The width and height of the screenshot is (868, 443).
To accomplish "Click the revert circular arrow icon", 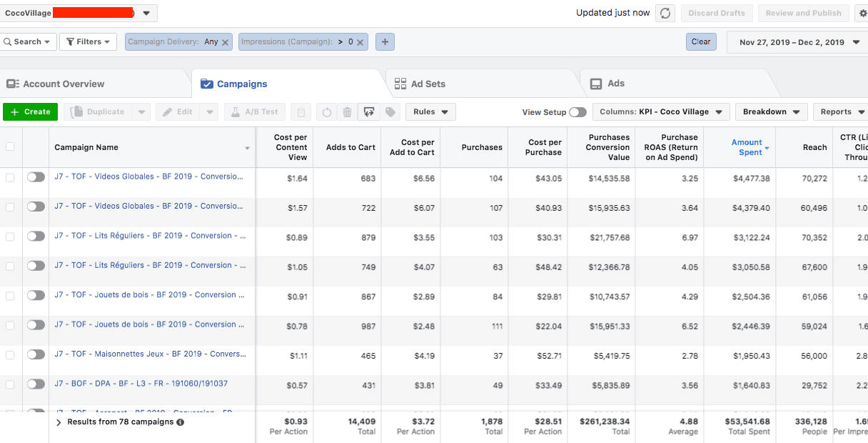I will 327,112.
